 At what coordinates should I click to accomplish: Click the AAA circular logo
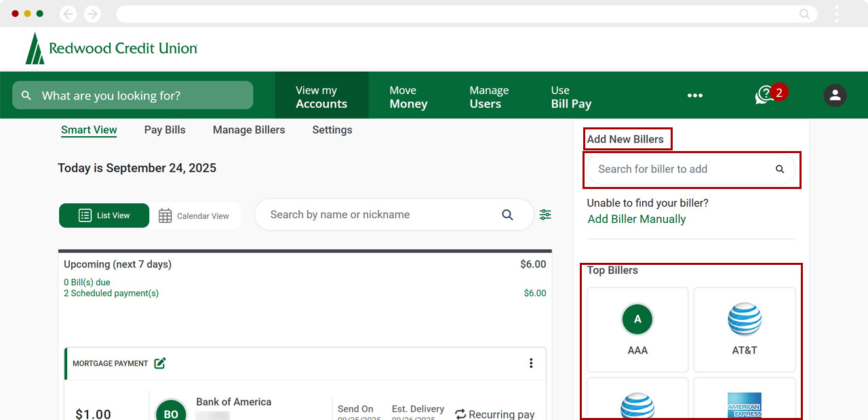637,318
